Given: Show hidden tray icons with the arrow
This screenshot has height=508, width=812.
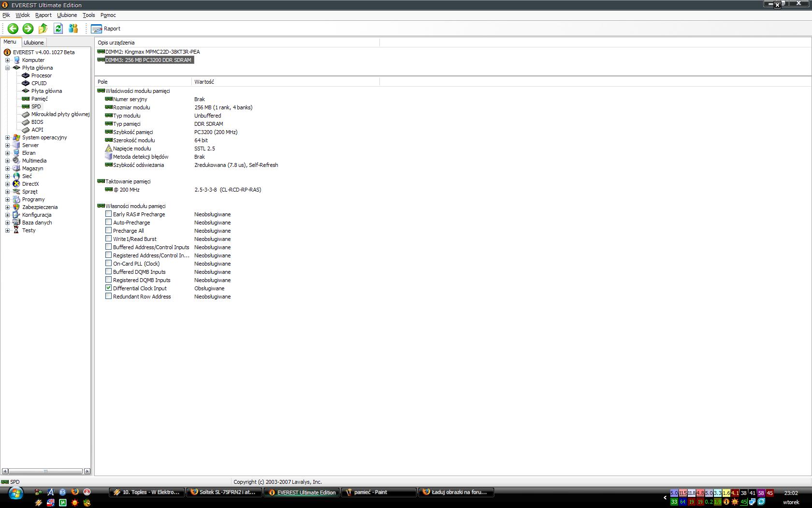Looking at the screenshot, I should click(665, 497).
